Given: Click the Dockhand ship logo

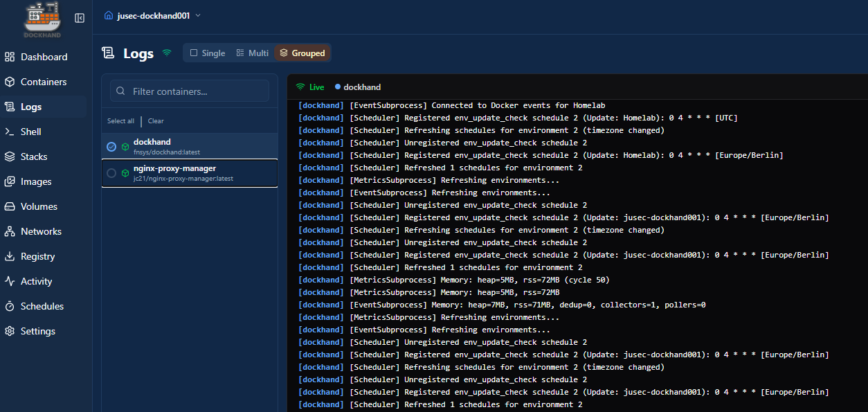Looking at the screenshot, I should point(42,19).
